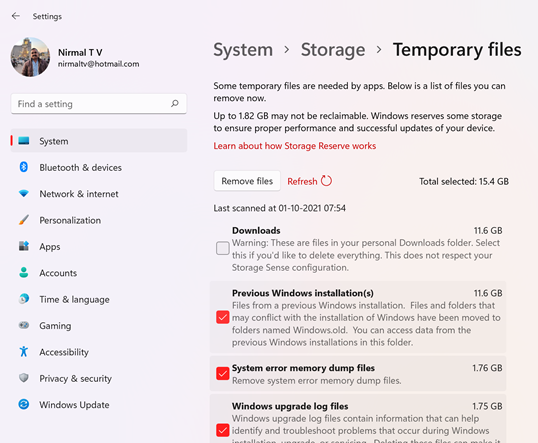
Task: Open Accessibility settings
Action: coord(99,351)
